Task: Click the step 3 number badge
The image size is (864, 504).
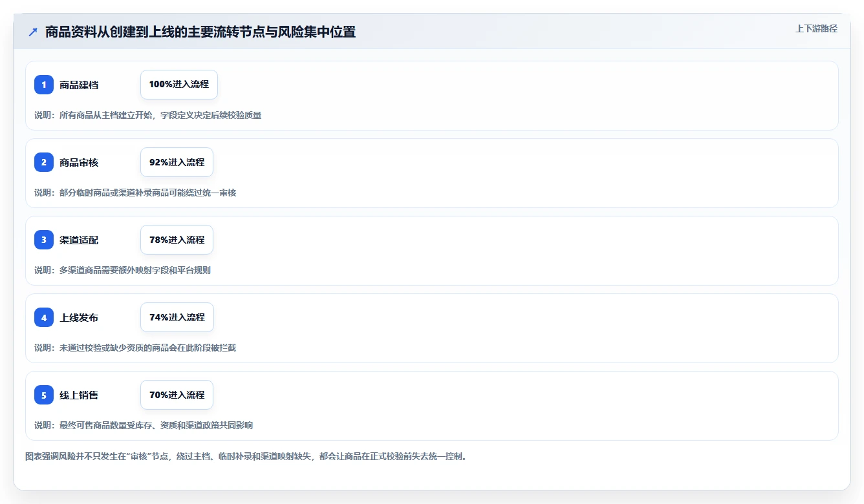Action: point(44,240)
